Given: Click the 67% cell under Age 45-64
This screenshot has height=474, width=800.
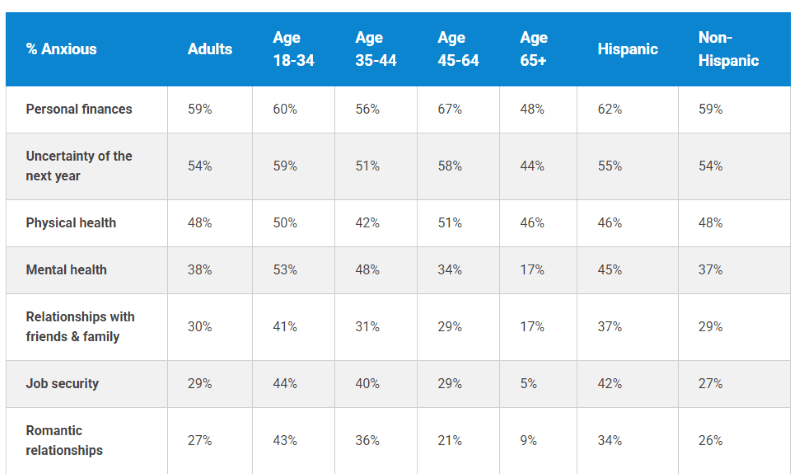Looking at the screenshot, I should point(450,109).
